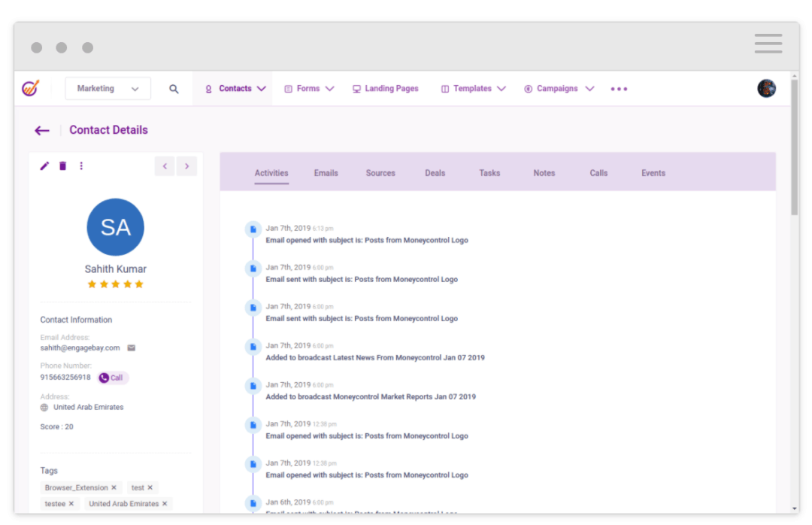Open the user profile avatar

point(766,89)
